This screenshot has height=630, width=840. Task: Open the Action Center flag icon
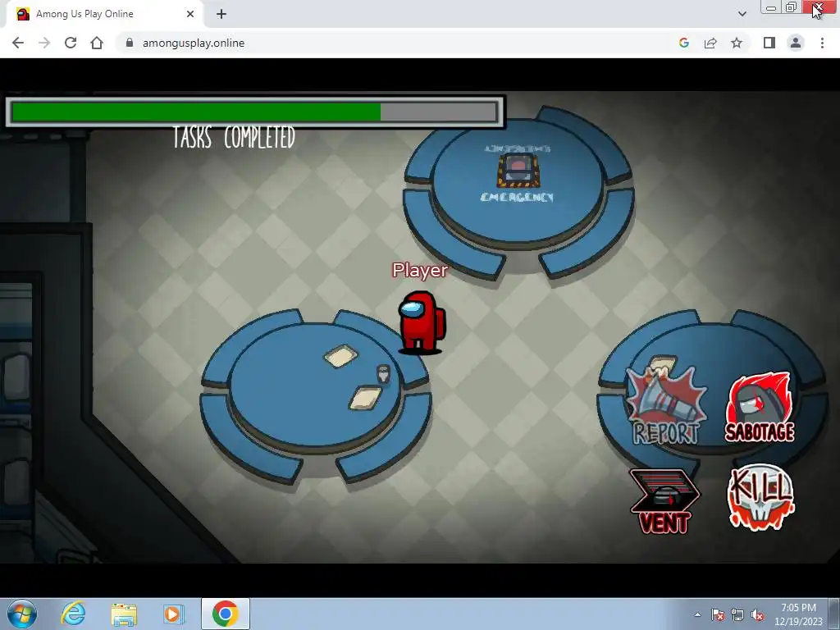tap(717, 614)
